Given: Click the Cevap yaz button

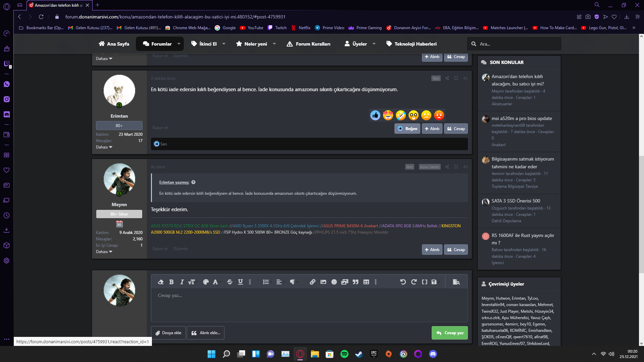Looking at the screenshot, I should (450, 333).
